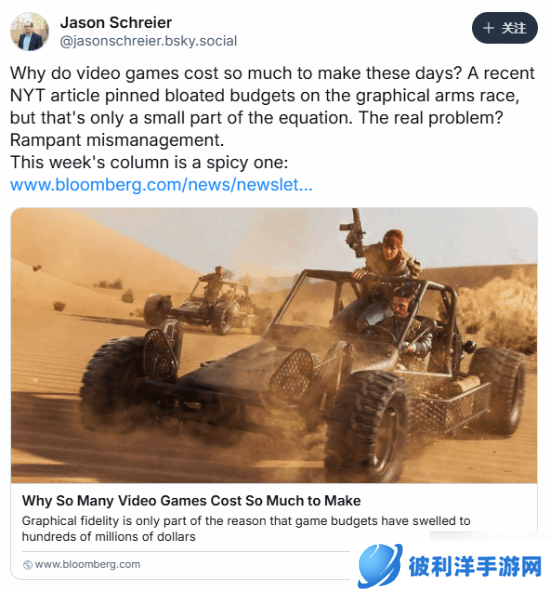Open the bloomberg.com/news/newslet... link
This screenshot has width=550, height=591.
(161, 185)
